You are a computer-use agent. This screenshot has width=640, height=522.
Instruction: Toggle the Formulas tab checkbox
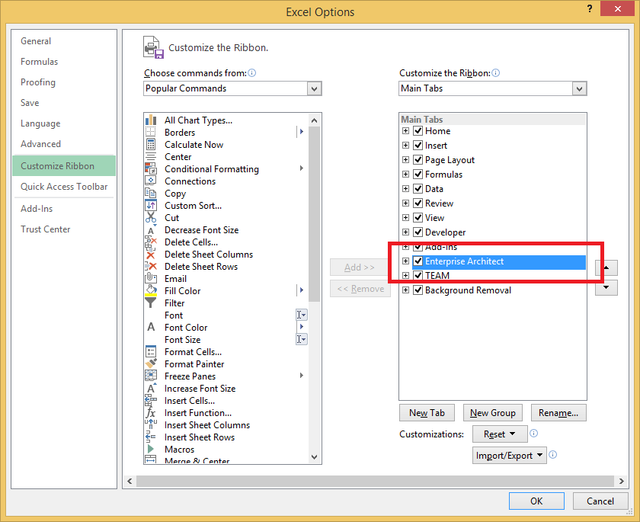click(418, 174)
